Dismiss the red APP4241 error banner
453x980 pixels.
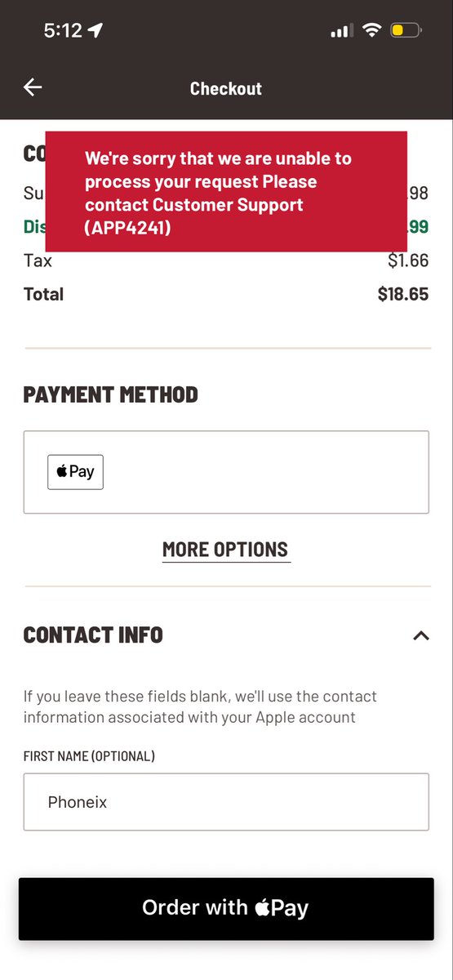coord(226,192)
